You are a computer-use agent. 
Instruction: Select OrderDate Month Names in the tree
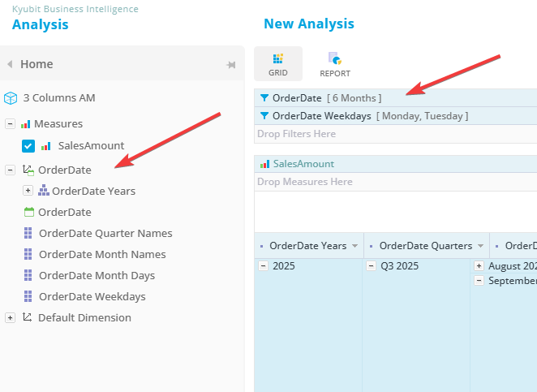click(102, 254)
